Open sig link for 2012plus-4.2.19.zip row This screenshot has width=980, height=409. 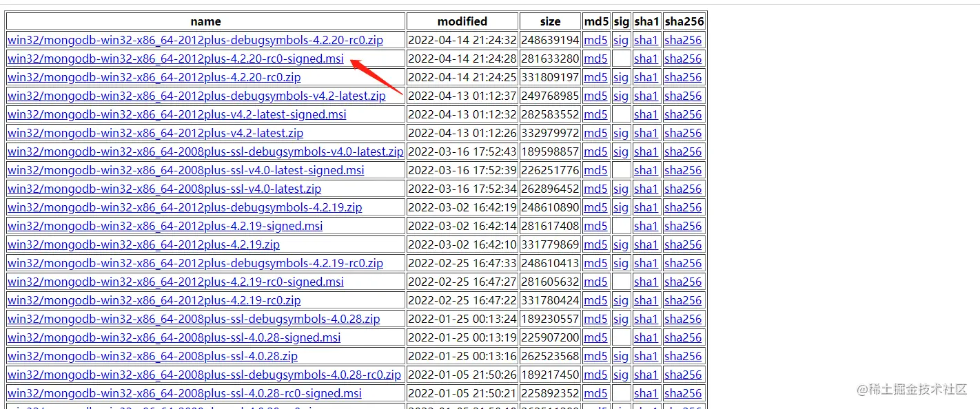[621, 244]
